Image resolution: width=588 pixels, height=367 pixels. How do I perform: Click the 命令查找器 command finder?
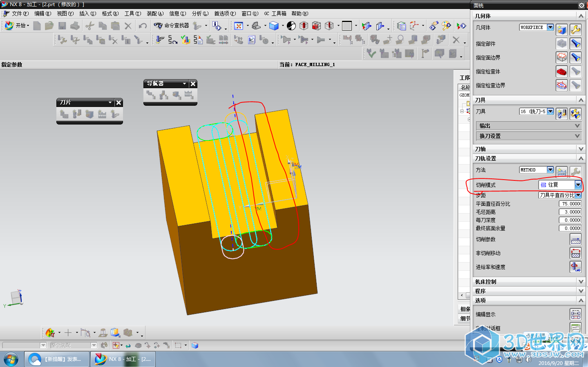click(172, 25)
